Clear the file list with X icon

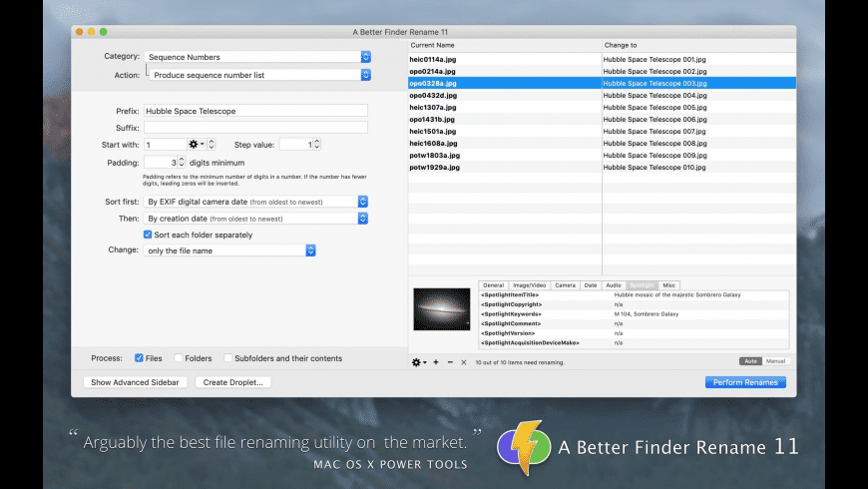[464, 362]
